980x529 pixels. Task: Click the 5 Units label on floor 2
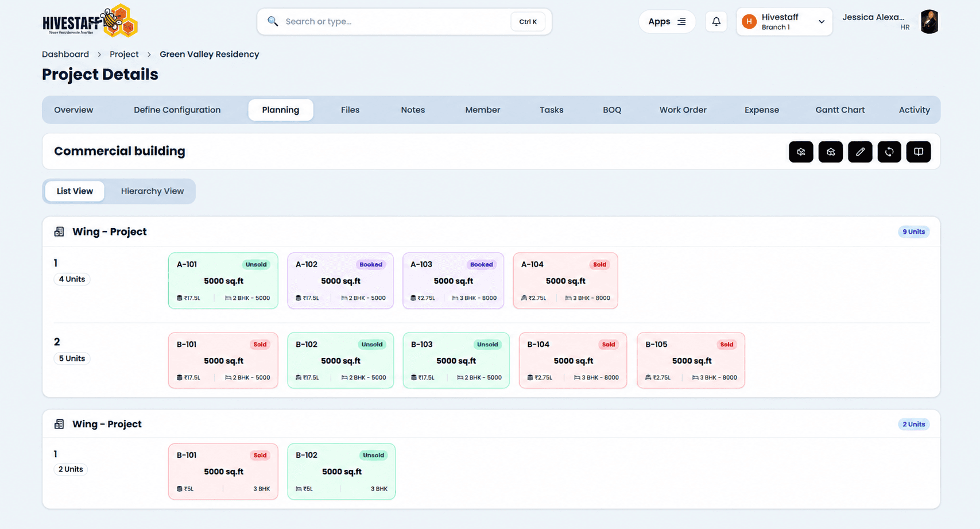click(72, 358)
